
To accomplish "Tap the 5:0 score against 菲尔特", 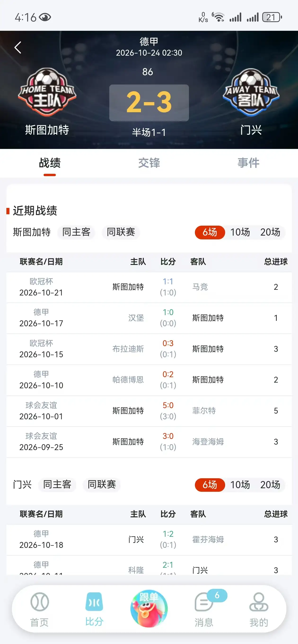I will point(168,406).
